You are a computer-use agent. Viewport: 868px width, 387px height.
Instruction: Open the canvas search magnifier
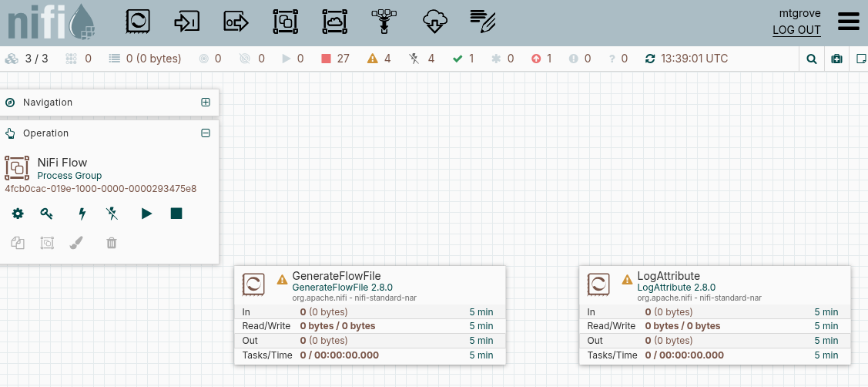812,59
